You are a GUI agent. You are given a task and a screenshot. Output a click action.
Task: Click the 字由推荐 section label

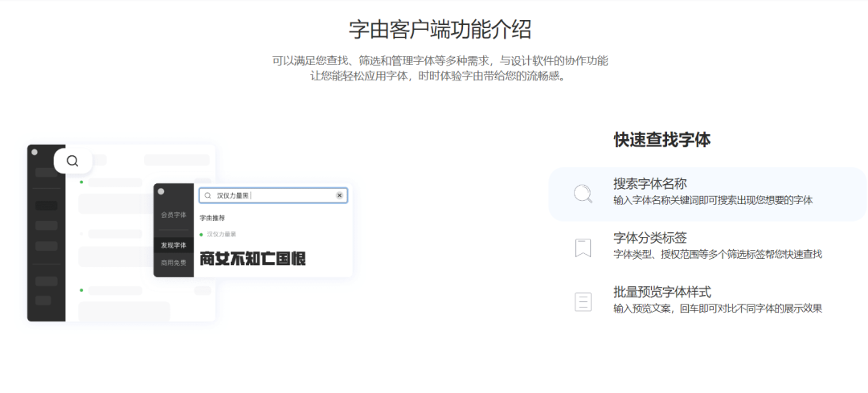click(212, 218)
